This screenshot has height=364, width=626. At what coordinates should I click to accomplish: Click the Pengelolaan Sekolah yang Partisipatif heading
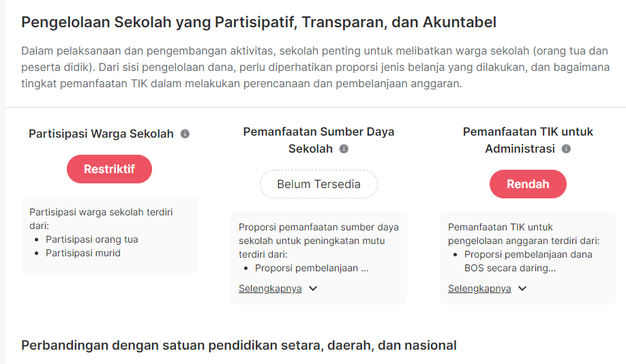point(258,22)
